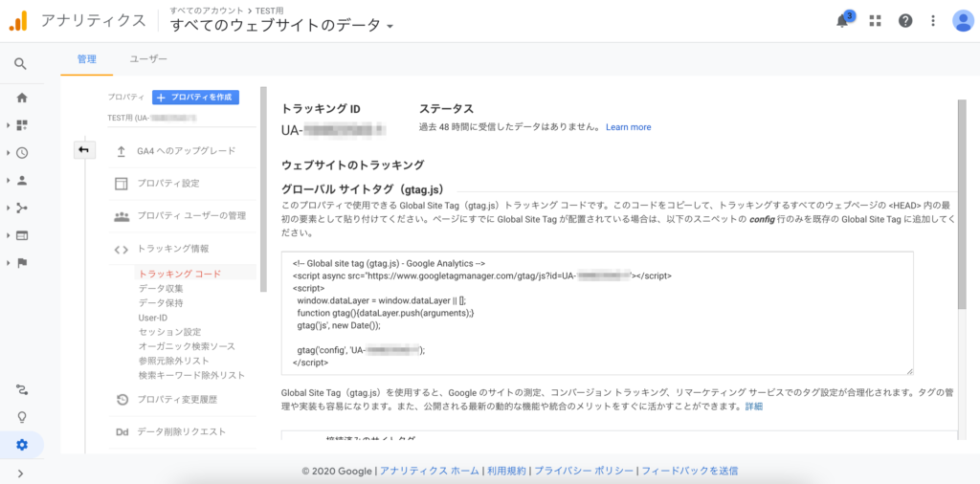Image resolution: width=980 pixels, height=484 pixels.
Task: Click the search magnifier in sidebar
Action: 21,64
